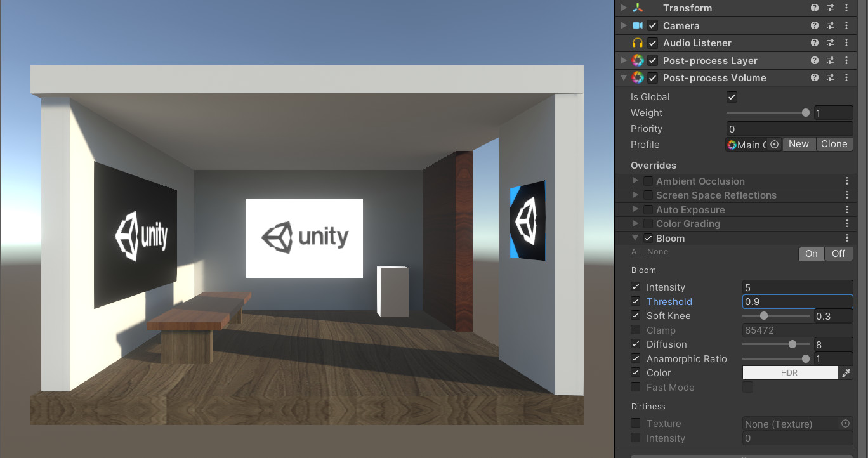Collapse the Bloom settings foldout

pyautogui.click(x=635, y=239)
